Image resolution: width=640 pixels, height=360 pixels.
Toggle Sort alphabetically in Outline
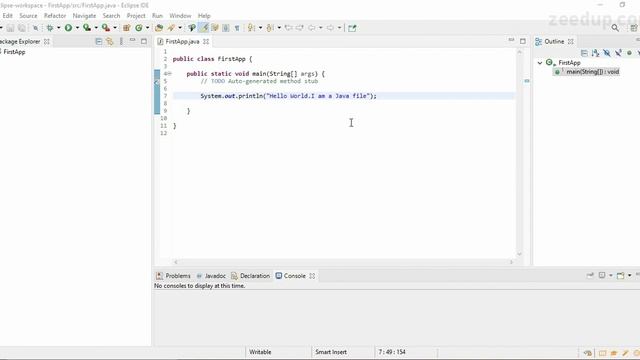click(596, 53)
